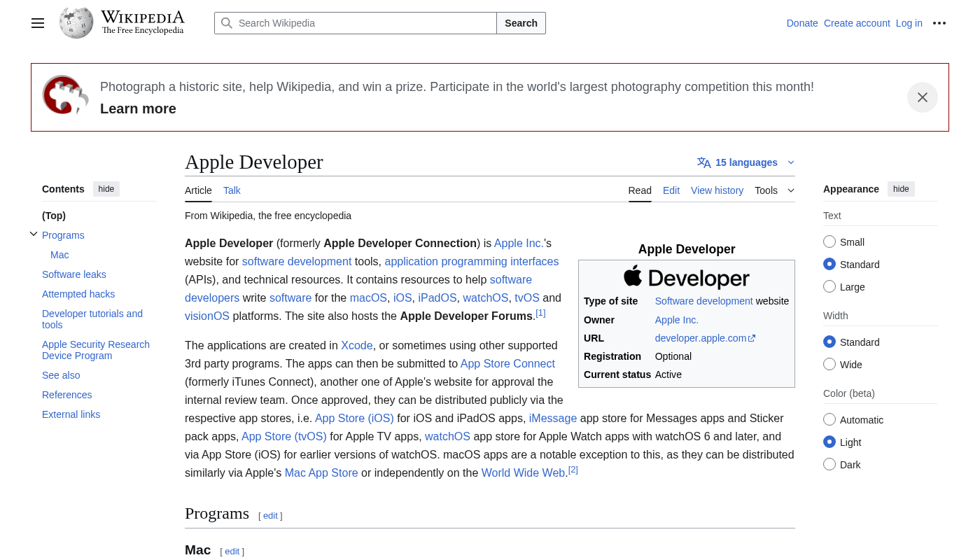Click the language settings icon near 15 languages
The height and width of the screenshot is (560, 980).
(x=703, y=162)
